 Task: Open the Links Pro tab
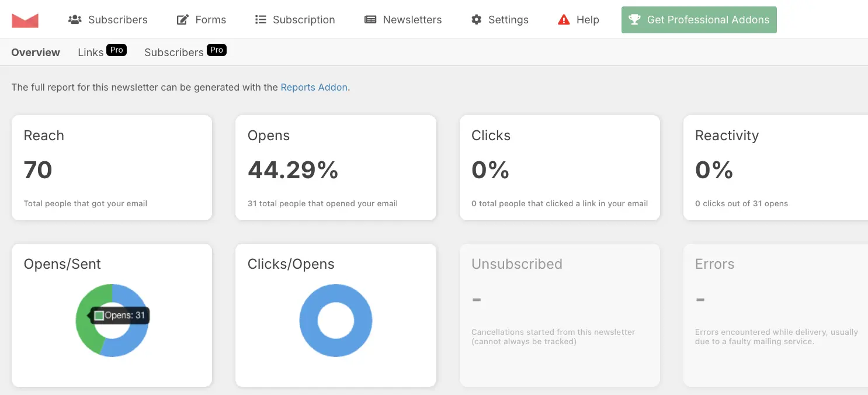coord(101,51)
